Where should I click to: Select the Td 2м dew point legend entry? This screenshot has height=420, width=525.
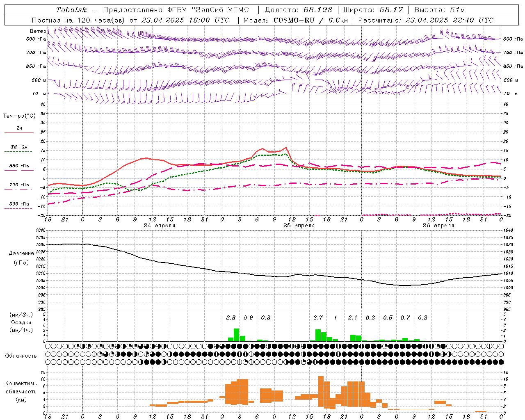(19, 147)
